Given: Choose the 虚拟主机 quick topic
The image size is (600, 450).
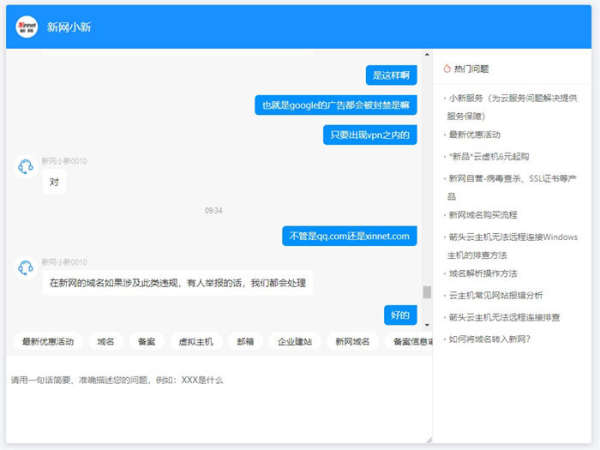Looking at the screenshot, I should pos(196,341).
